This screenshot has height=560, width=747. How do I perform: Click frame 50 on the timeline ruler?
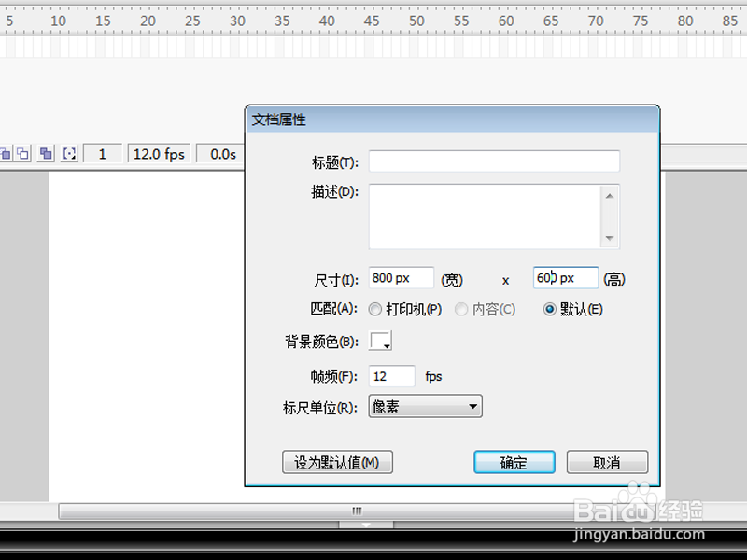(x=416, y=21)
